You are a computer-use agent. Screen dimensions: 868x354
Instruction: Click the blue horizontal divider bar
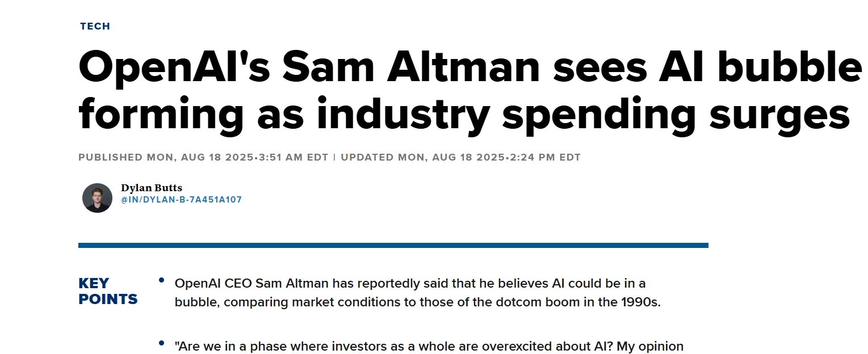point(393,246)
